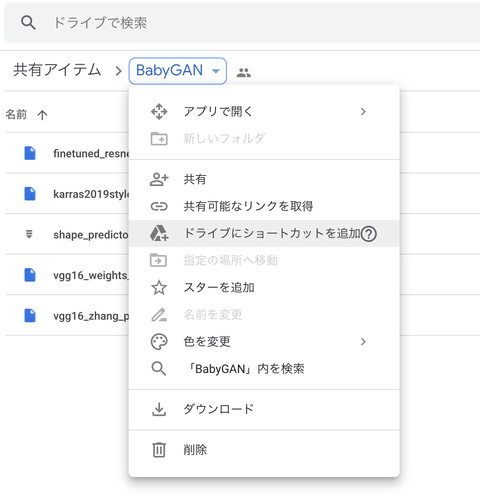Choose 共有可能なリンクを取得 menu item
Image resolution: width=480 pixels, height=499 pixels.
tap(264, 206)
